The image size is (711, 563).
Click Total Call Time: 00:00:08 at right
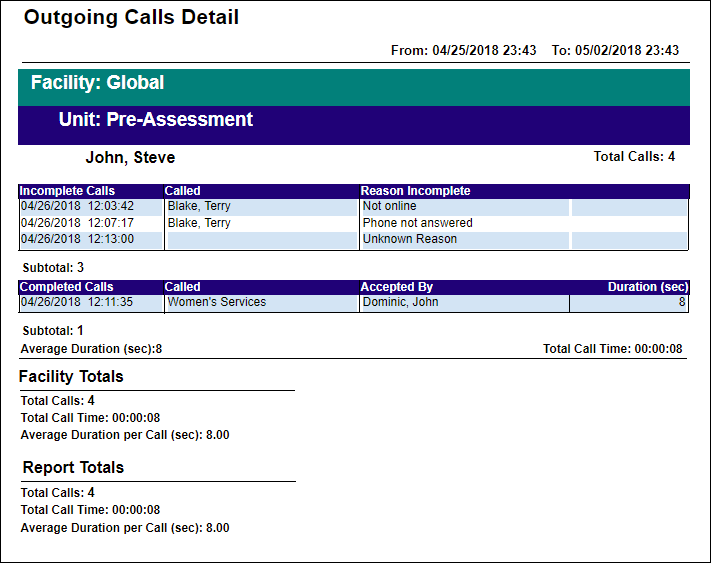[613, 349]
